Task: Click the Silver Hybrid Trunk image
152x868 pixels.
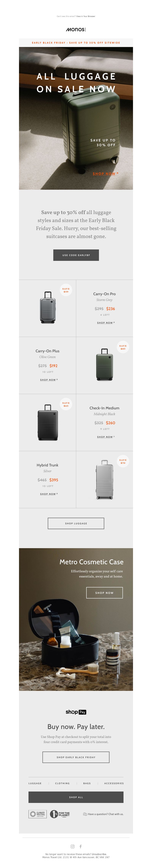Action: pos(104,479)
